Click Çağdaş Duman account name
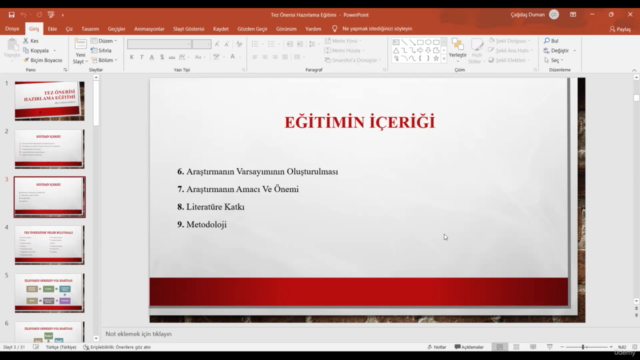This screenshot has width=640, height=360. pos(527,15)
